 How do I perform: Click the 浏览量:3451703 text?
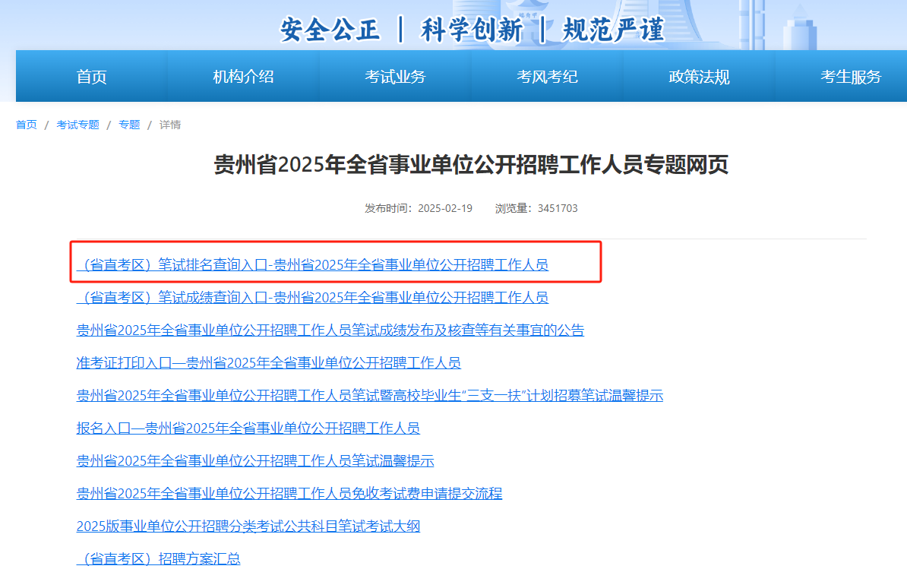click(x=536, y=208)
